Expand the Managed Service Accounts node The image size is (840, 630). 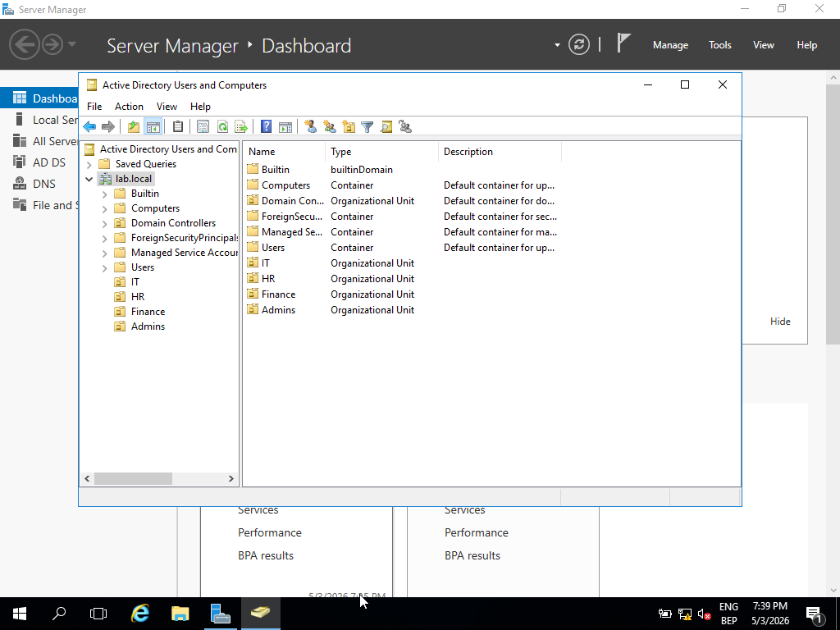point(105,253)
